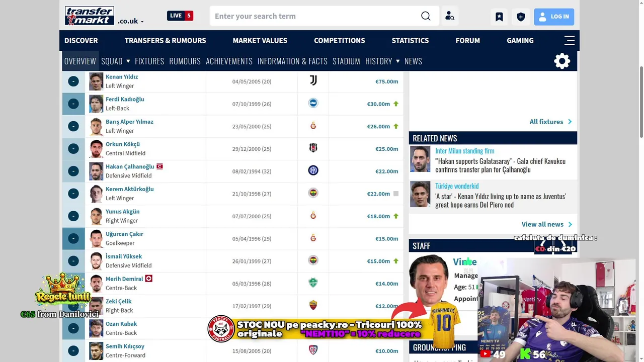Click Uğurcan Çakır player portrait
The image size is (644, 362).
click(96, 238)
